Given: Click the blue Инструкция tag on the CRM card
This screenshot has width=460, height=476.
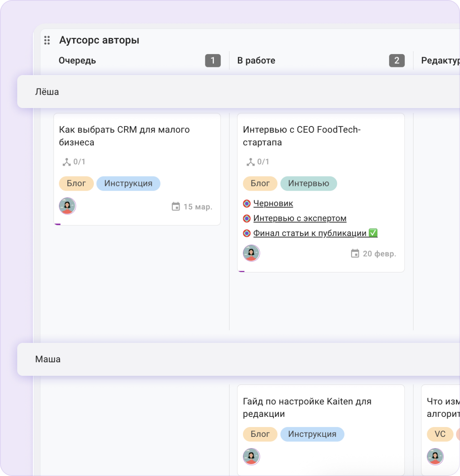Looking at the screenshot, I should pos(128,184).
